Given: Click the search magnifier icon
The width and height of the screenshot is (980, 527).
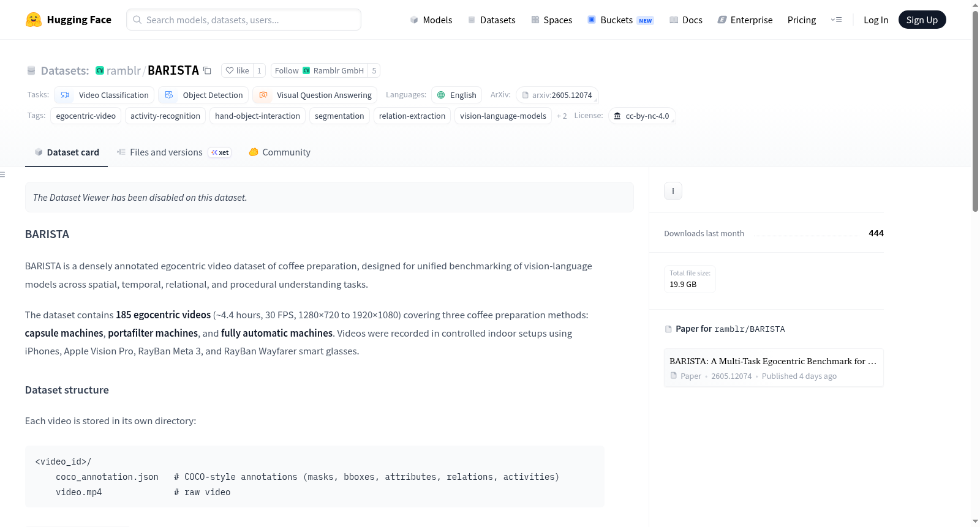Looking at the screenshot, I should [x=138, y=20].
